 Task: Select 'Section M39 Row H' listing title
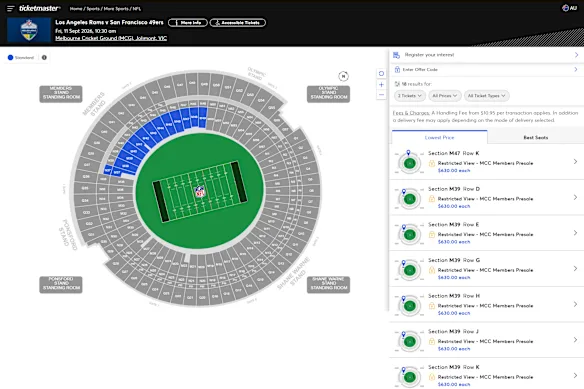pos(454,296)
